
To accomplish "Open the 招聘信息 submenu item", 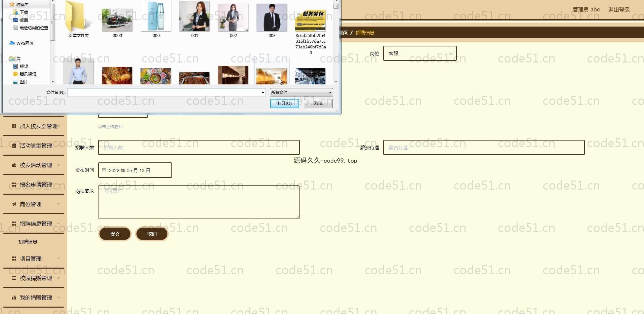I will coord(28,242).
